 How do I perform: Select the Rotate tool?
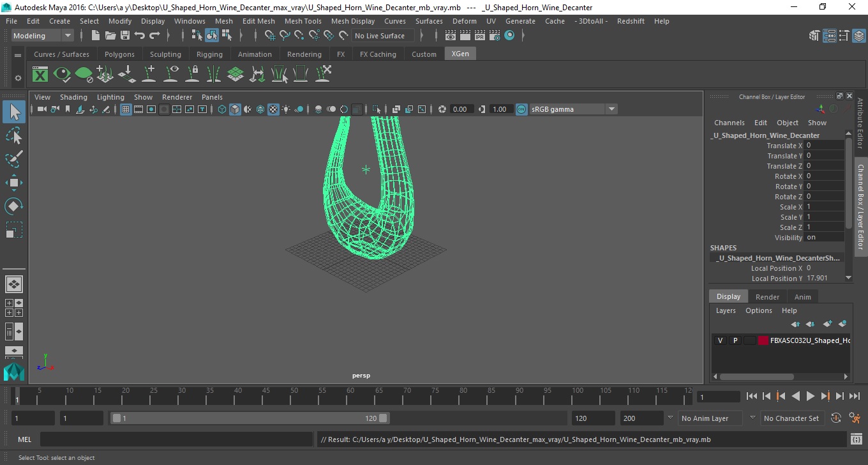pyautogui.click(x=14, y=206)
